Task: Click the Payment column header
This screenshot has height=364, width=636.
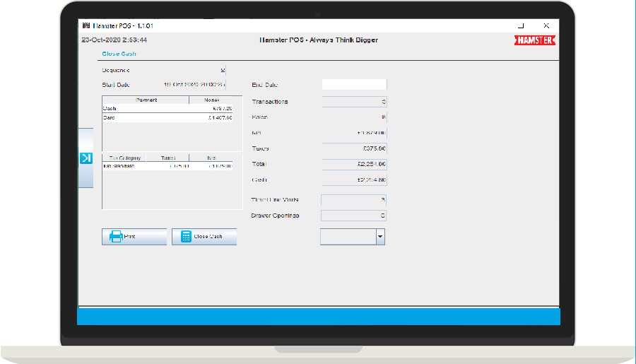Action: coord(146,100)
